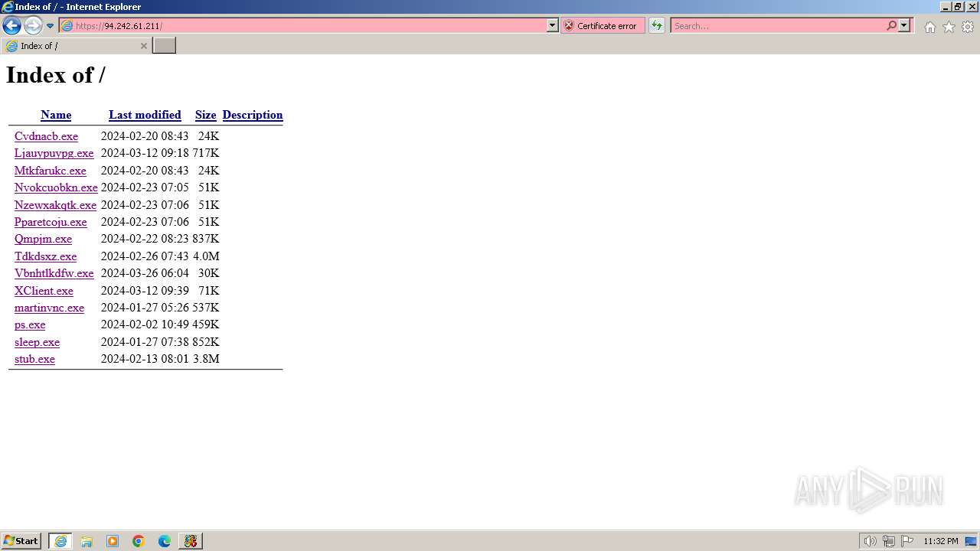Click Internet Explorer taskbar icon
This screenshot has height=551, width=980.
(x=60, y=541)
